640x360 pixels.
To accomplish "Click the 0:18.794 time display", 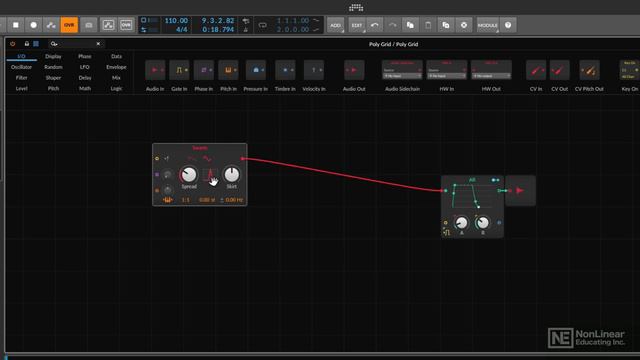I will (x=218, y=29).
